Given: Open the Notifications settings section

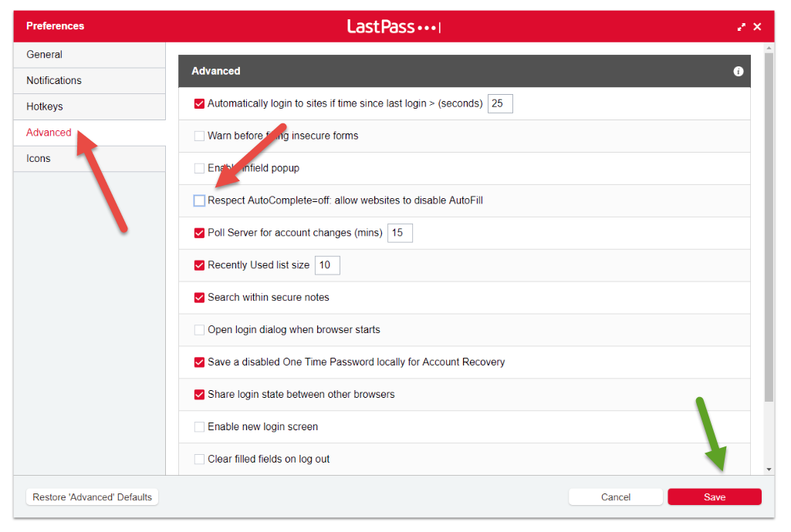Looking at the screenshot, I should (x=53, y=80).
